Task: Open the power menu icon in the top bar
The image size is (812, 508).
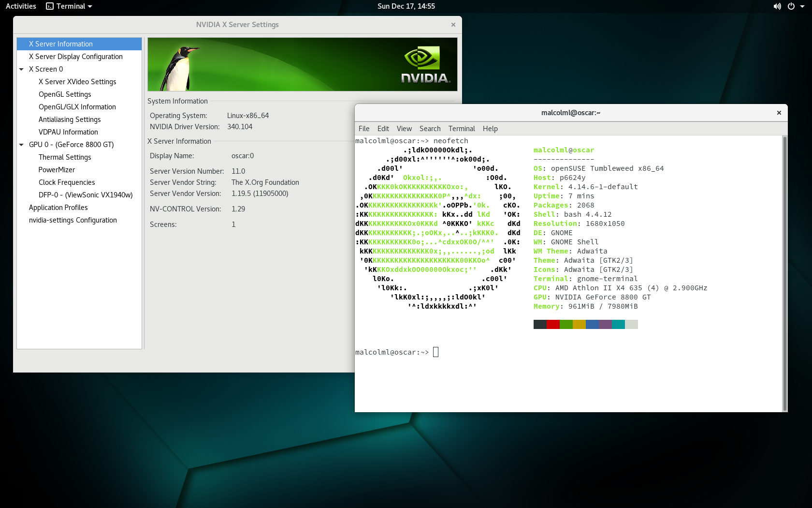Action: point(791,6)
